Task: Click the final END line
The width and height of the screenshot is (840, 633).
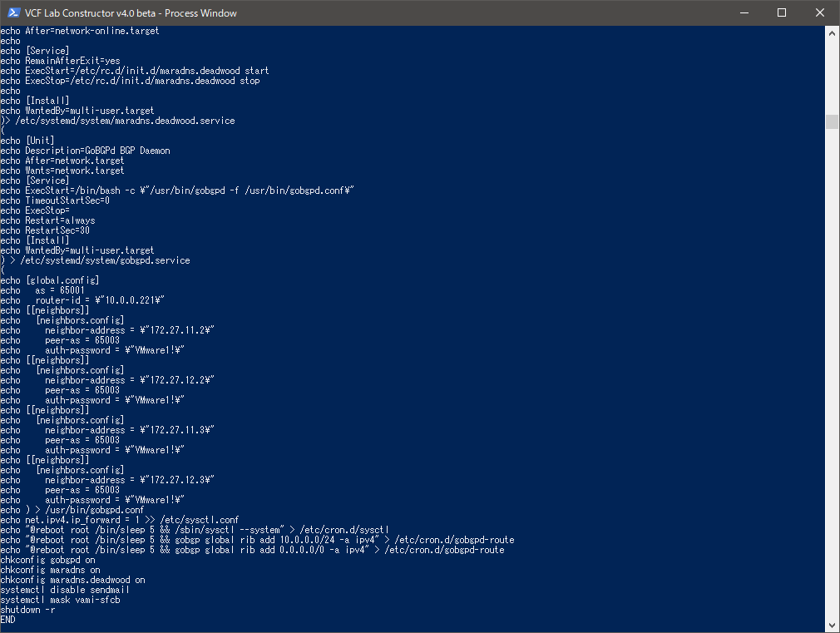Action: [8, 620]
